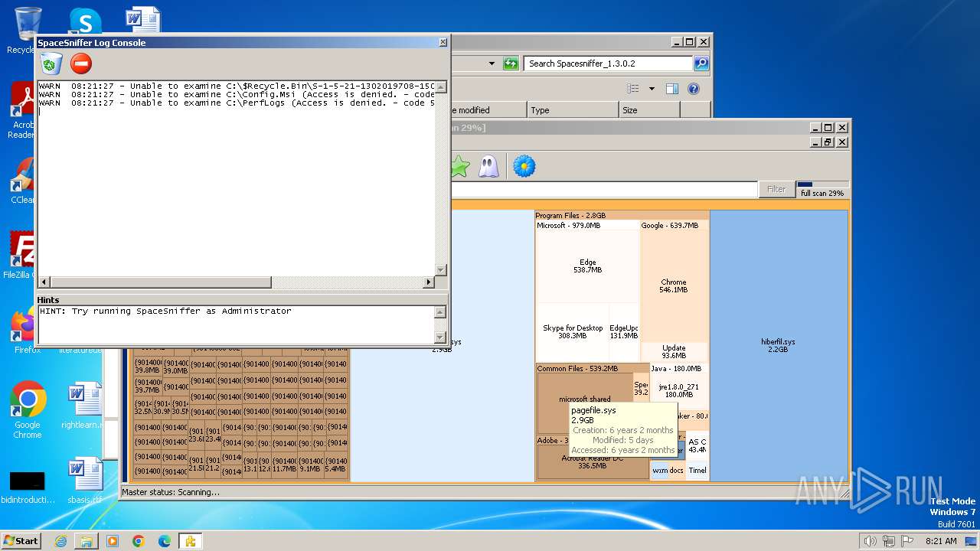Viewport: 980px width, 551px height.
Task: Select the SpaceSniffer taskbar button
Action: tap(190, 541)
